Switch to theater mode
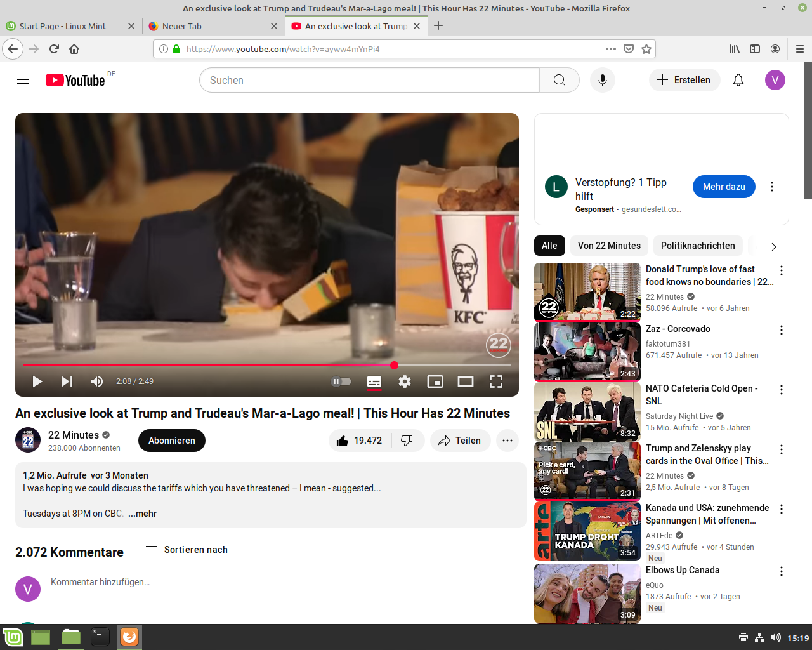Image resolution: width=812 pixels, height=650 pixels. coord(466,381)
